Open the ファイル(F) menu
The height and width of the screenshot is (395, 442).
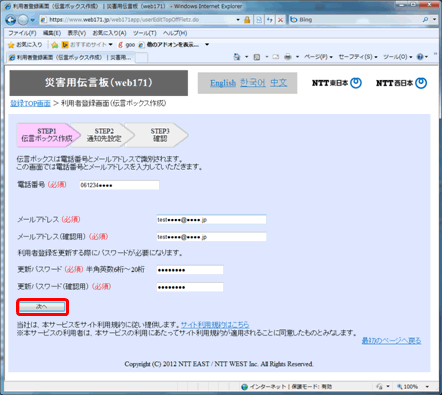(x=22, y=33)
